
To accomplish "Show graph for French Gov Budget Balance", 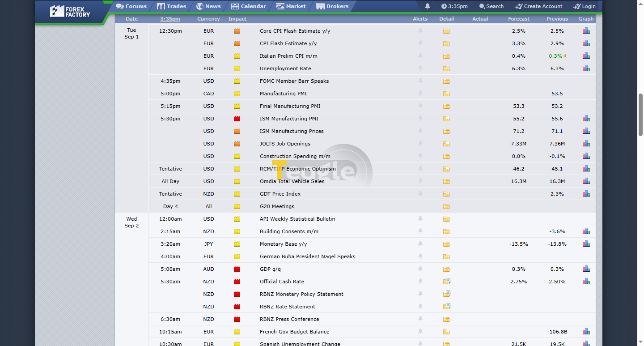I will (x=586, y=332).
